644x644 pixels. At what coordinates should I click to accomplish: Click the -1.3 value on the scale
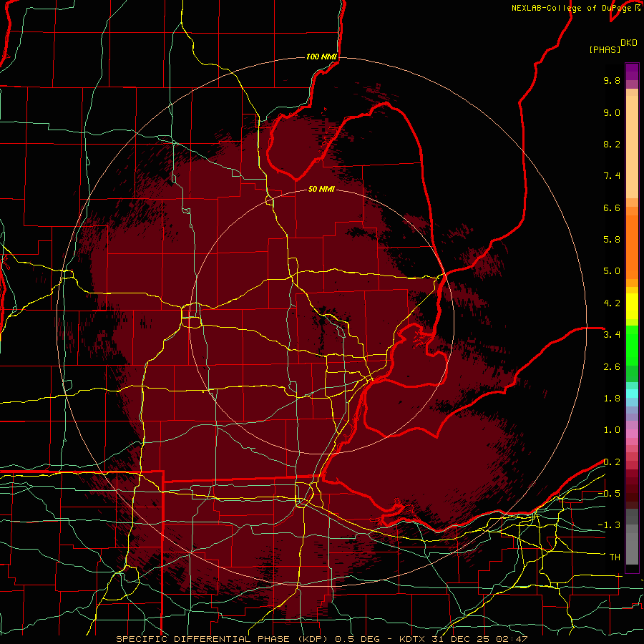tap(609, 525)
